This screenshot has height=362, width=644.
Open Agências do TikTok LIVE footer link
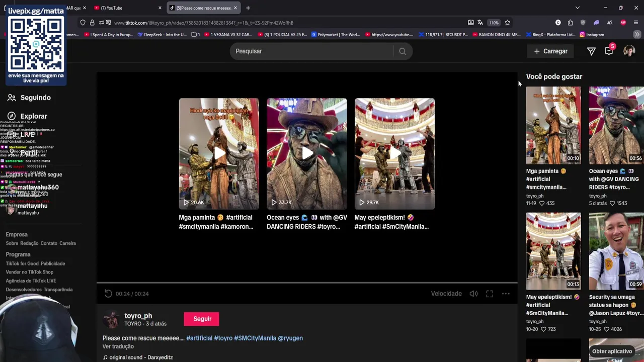click(31, 281)
